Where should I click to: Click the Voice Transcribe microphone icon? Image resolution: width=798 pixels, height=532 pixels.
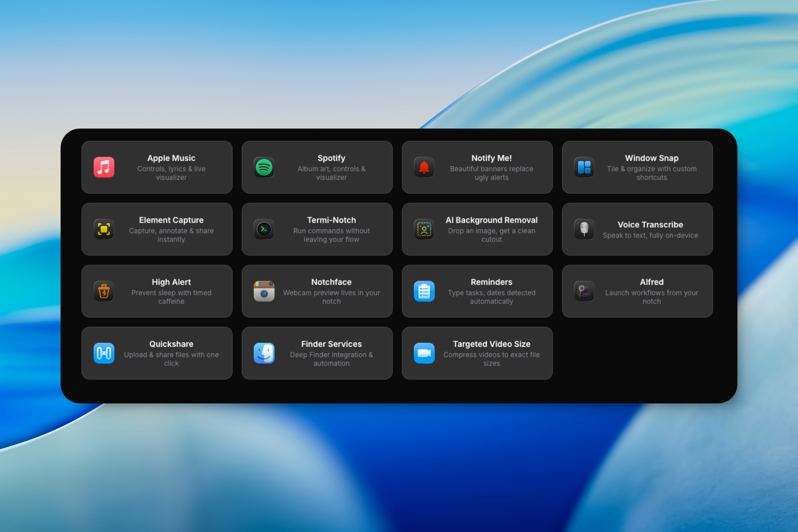pos(584,230)
